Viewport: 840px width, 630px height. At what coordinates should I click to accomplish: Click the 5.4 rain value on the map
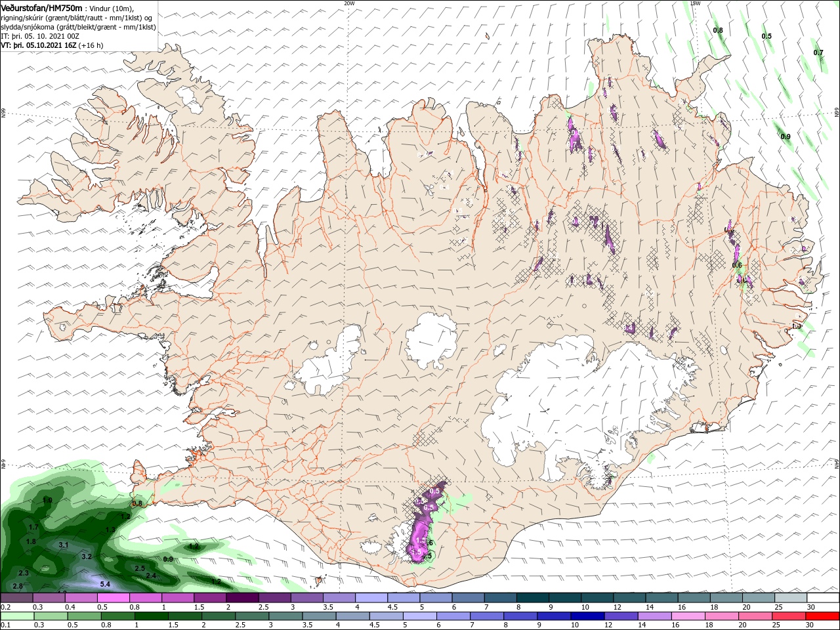104,583
